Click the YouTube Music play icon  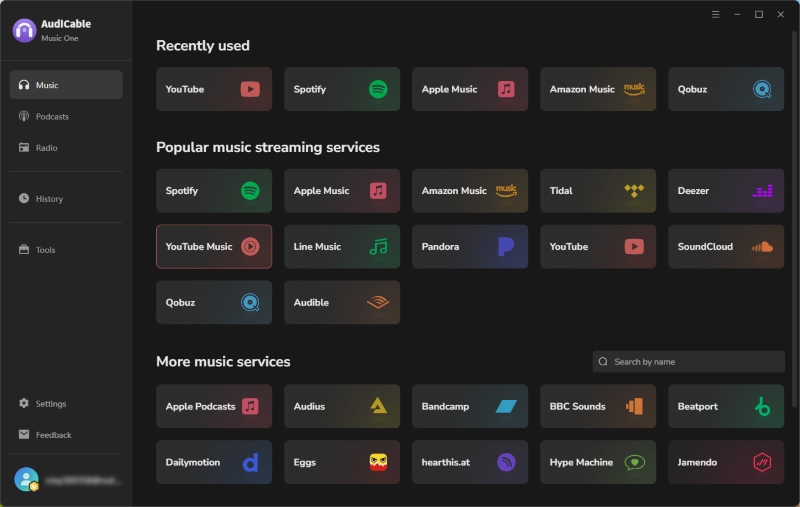(250, 246)
